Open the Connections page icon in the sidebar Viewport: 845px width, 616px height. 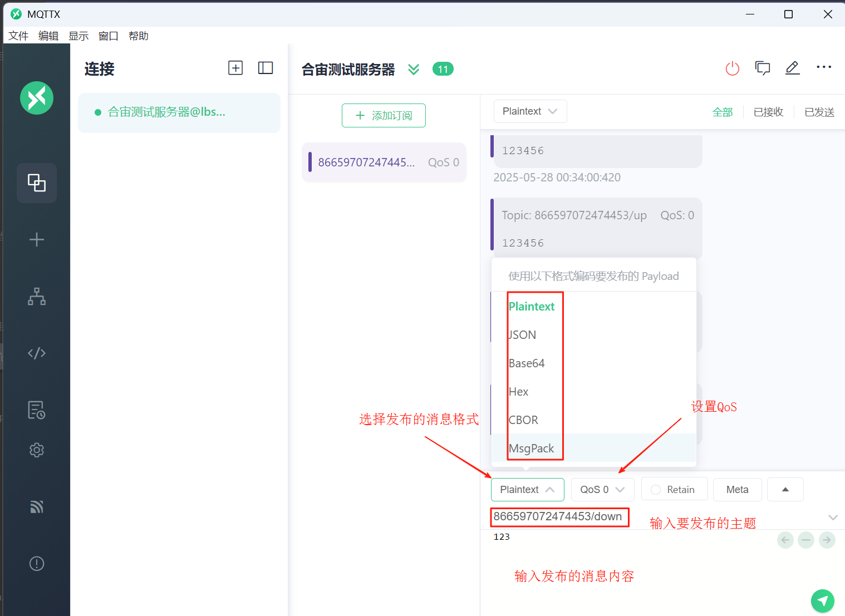pyautogui.click(x=37, y=183)
